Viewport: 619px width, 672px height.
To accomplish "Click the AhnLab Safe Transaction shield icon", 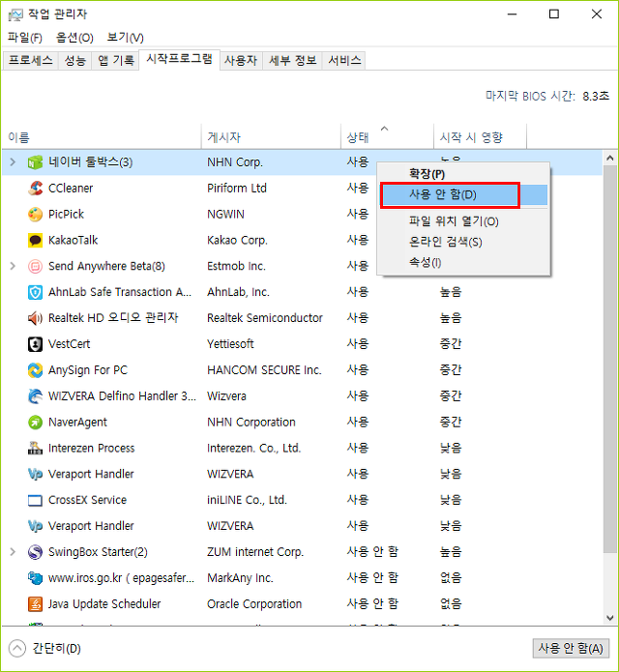I will tap(35, 292).
